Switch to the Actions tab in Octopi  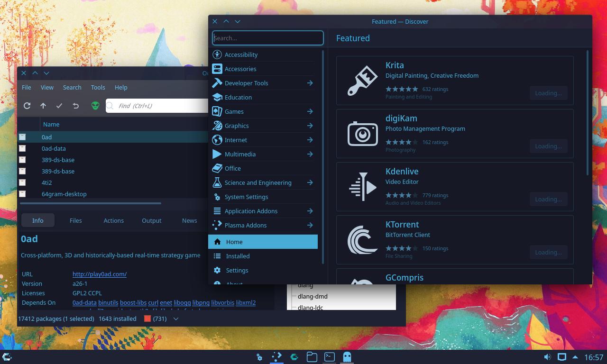113,220
